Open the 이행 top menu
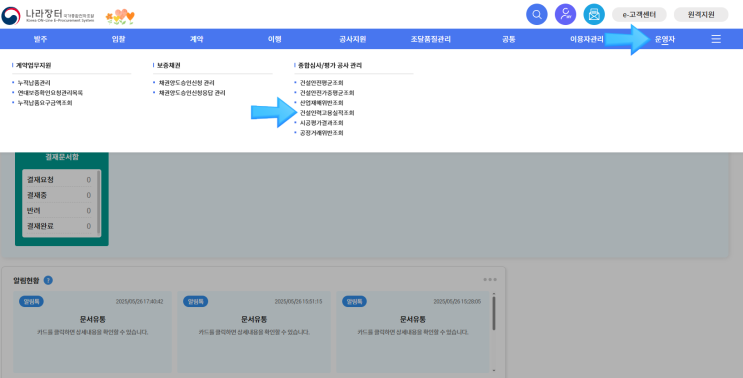Screen dimensions: 743x378 (x=274, y=39)
